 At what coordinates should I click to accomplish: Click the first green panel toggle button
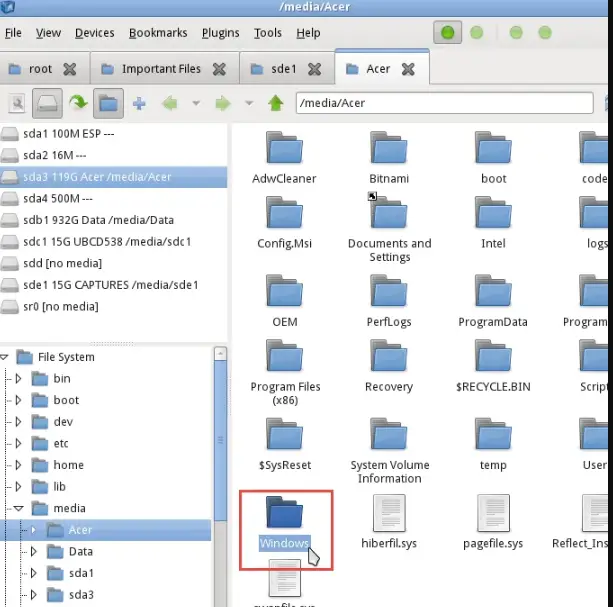[448, 33]
